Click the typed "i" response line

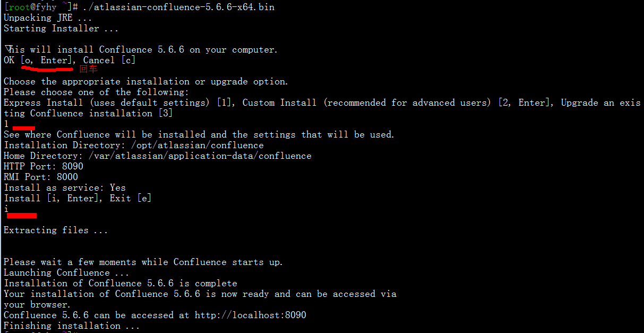point(6,209)
